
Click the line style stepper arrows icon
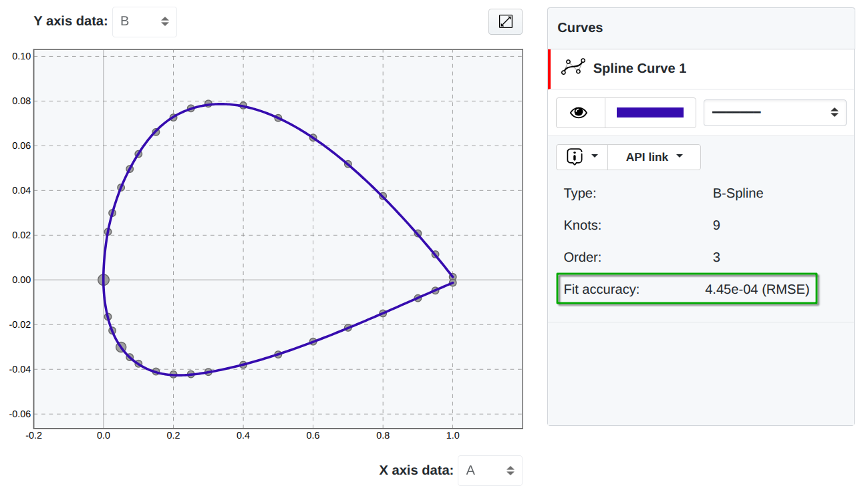[x=835, y=112]
